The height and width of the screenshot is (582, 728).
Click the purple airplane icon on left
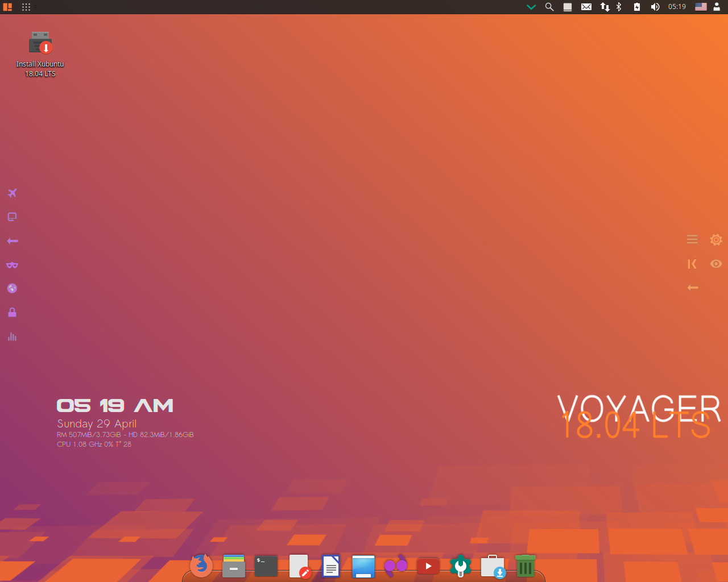coord(13,193)
